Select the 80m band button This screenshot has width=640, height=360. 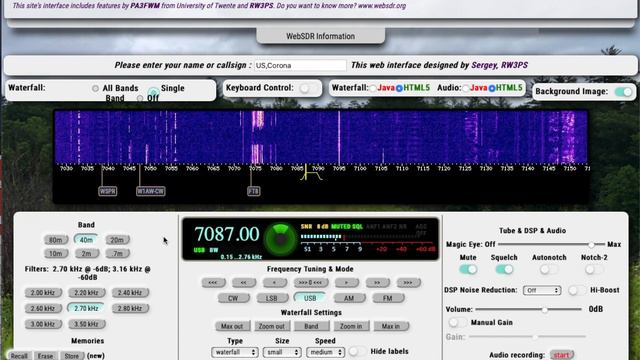(56, 240)
